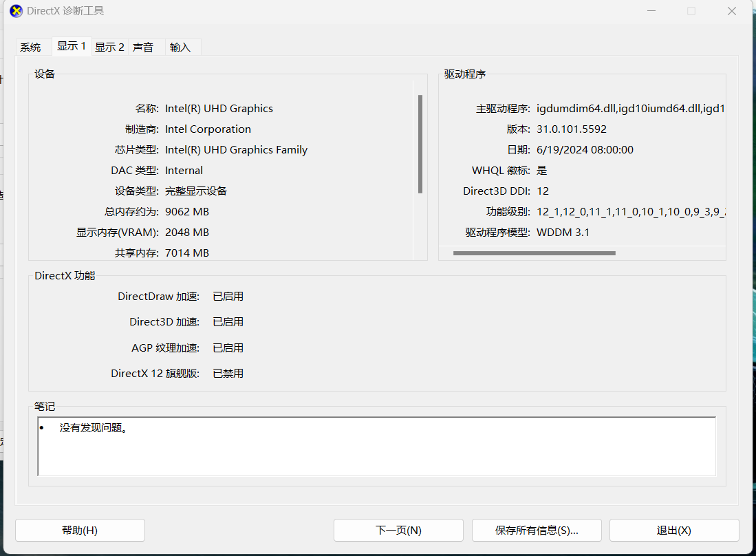Click the 功能级别 label

click(x=508, y=212)
